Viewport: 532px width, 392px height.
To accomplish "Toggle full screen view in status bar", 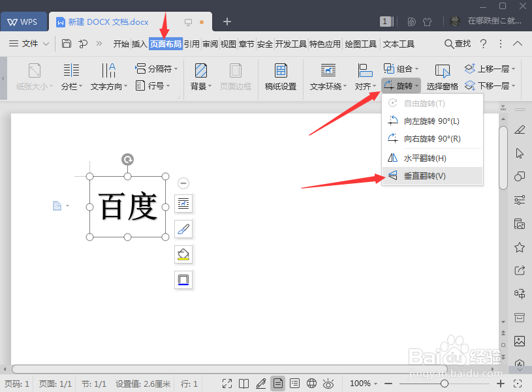I will 228,384.
